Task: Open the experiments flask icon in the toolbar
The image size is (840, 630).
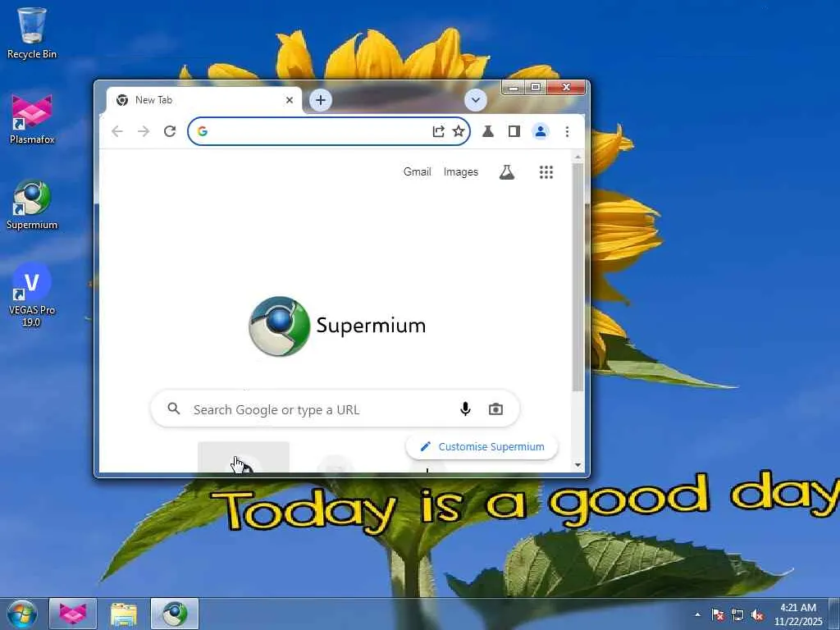Action: click(x=487, y=131)
